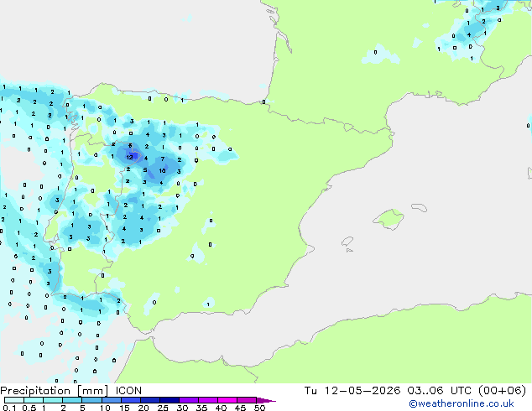Select the legend swatch between 2 and 5
Screen dimensions: 532x411
[x=73, y=400]
